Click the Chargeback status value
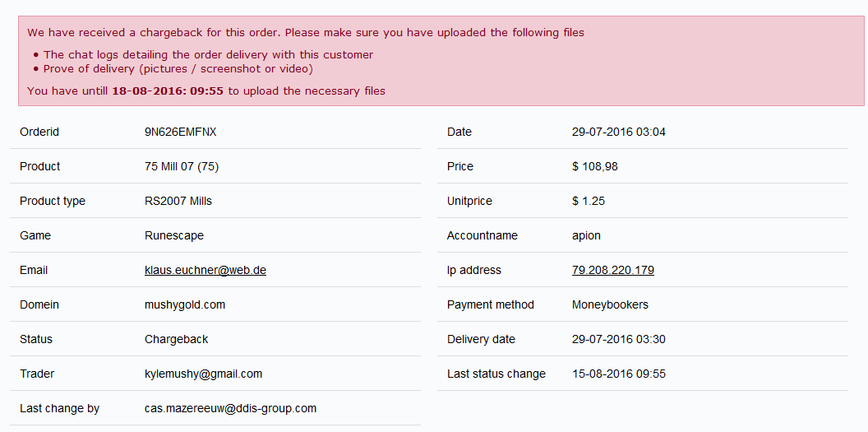This screenshot has width=868, height=432. click(x=176, y=339)
